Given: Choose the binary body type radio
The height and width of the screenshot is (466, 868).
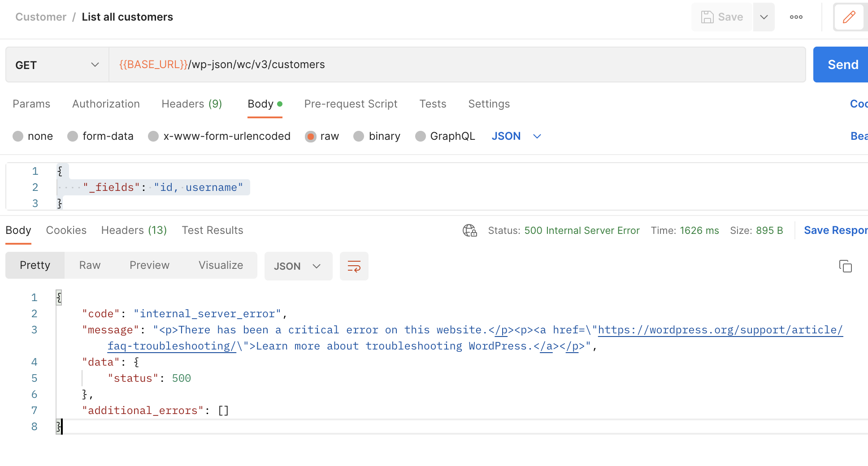Looking at the screenshot, I should tap(359, 136).
